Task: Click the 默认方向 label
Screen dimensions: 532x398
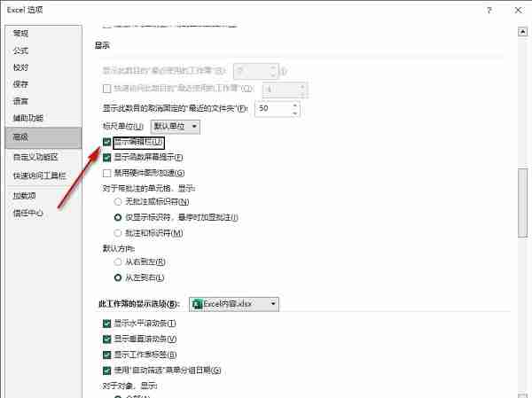Action: tap(119, 249)
